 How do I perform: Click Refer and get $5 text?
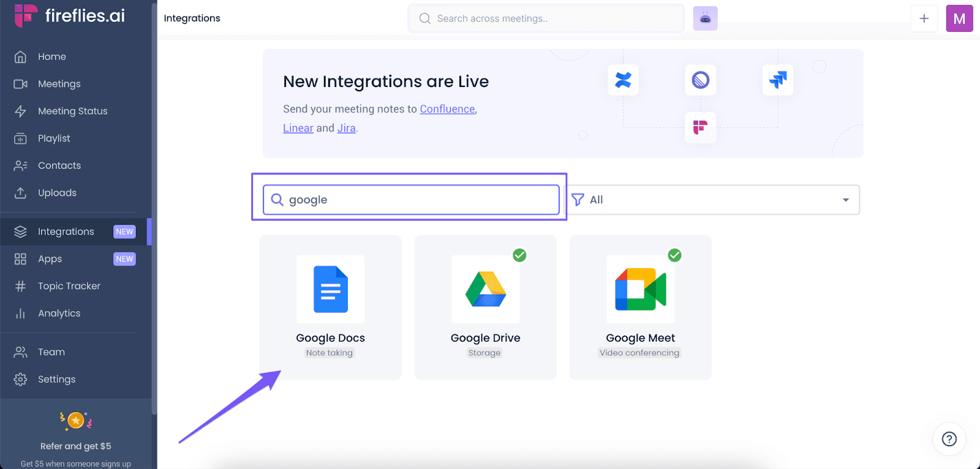click(76, 446)
